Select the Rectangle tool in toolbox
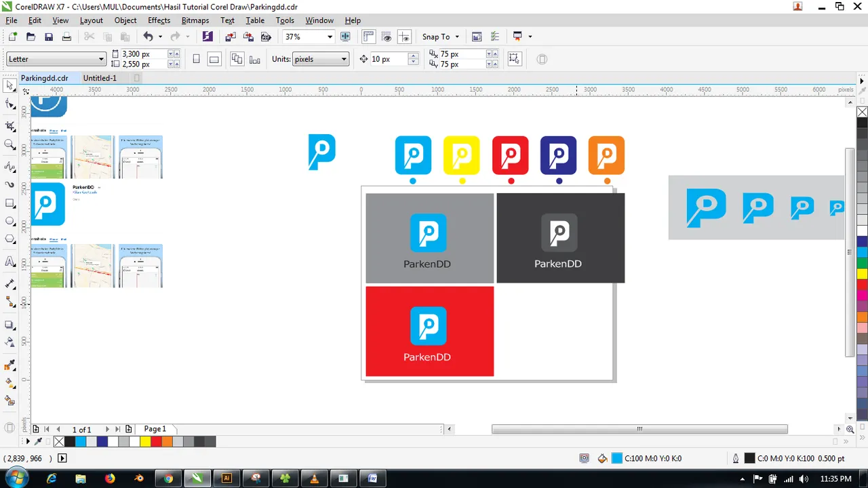The image size is (868, 488). pyautogui.click(x=9, y=203)
